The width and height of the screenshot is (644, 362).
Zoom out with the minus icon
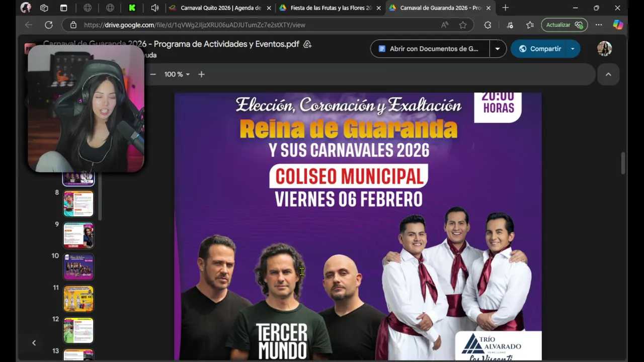153,74
